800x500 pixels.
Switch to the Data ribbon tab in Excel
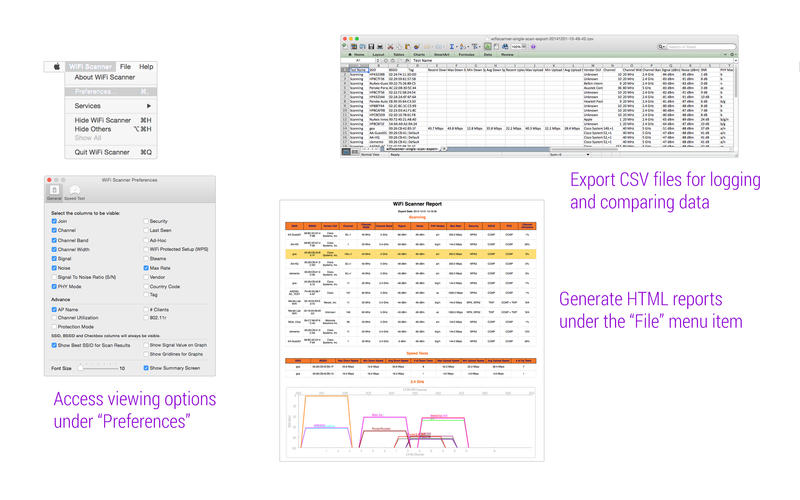pos(488,55)
